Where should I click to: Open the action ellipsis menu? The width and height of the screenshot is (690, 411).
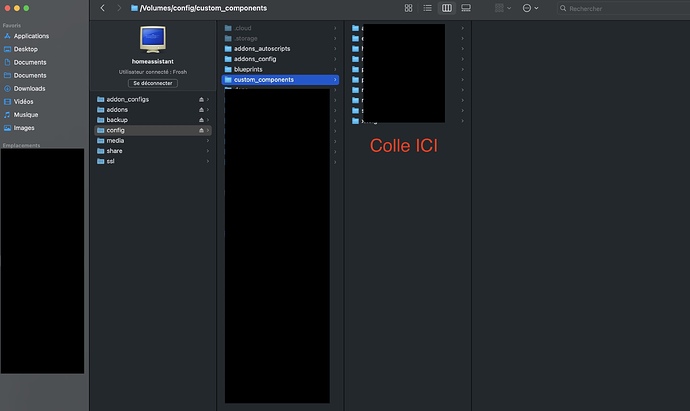530,8
